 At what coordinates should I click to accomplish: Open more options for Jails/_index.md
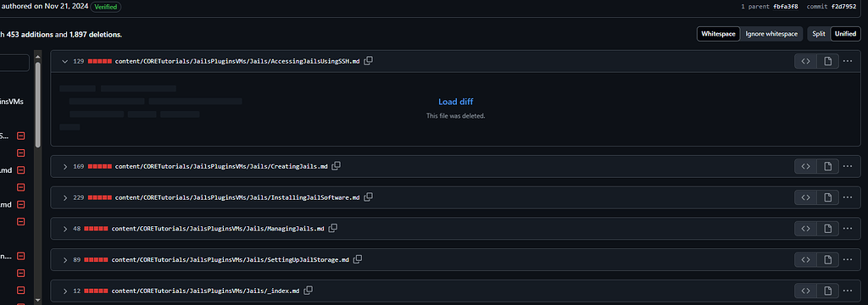coord(848,290)
